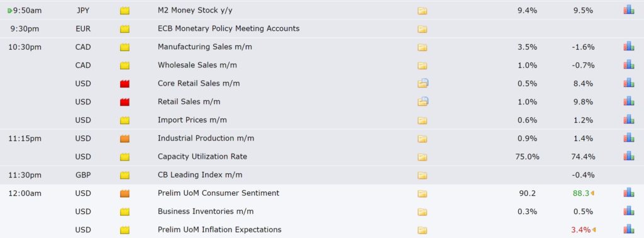Click yellow impact icon for Wholesale Sales m/m
The height and width of the screenshot is (238, 644).
point(125,65)
